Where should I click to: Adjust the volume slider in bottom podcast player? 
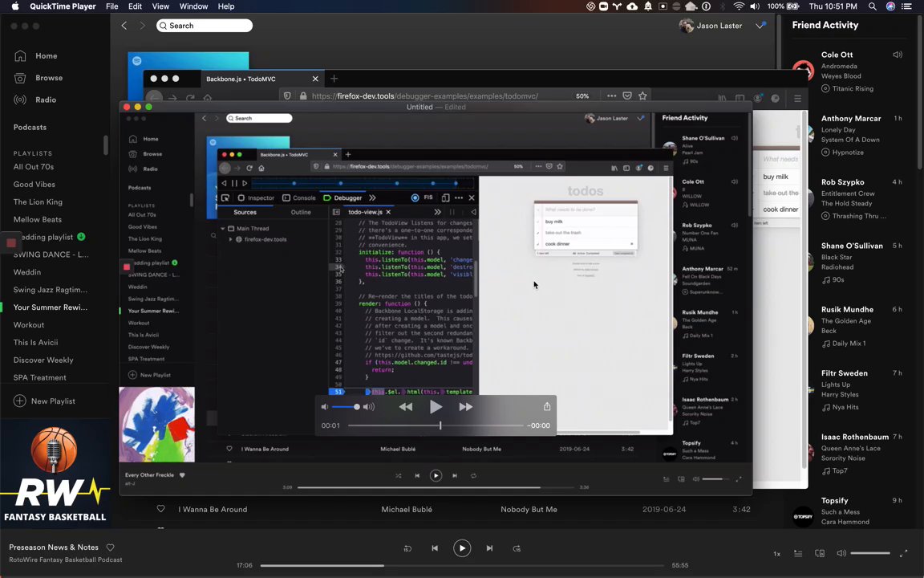(870, 553)
